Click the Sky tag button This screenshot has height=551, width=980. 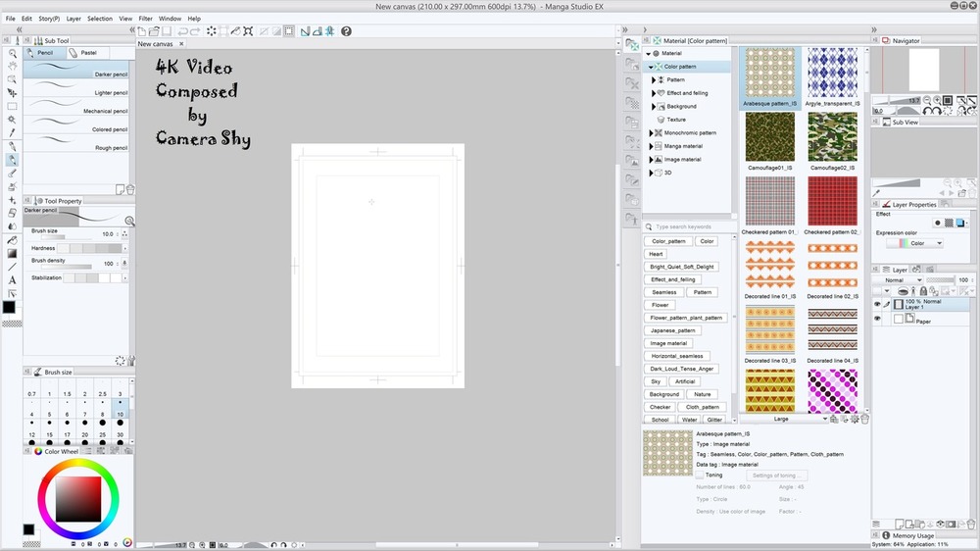pos(656,381)
